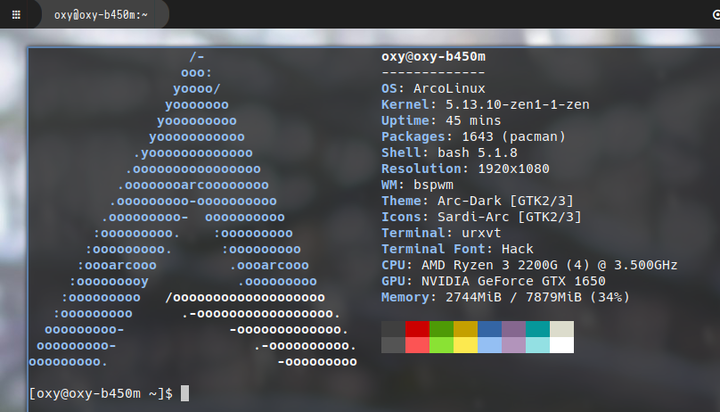This screenshot has width=720, height=412.
Task: Click the lavender color block in bottom row
Action: [x=514, y=345]
